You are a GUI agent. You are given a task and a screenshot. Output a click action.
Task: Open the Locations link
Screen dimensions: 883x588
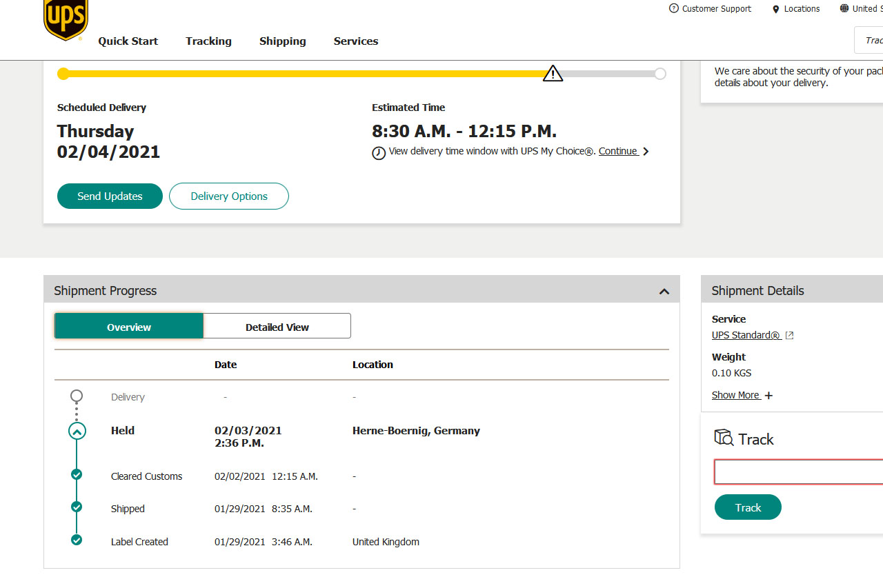(802, 9)
